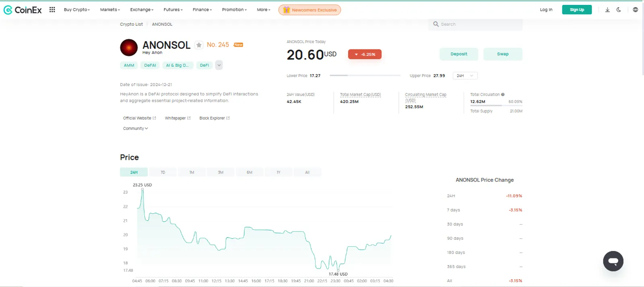The image size is (644, 287).
Task: Click the 24H -11.09% price change value
Action: [514, 196]
